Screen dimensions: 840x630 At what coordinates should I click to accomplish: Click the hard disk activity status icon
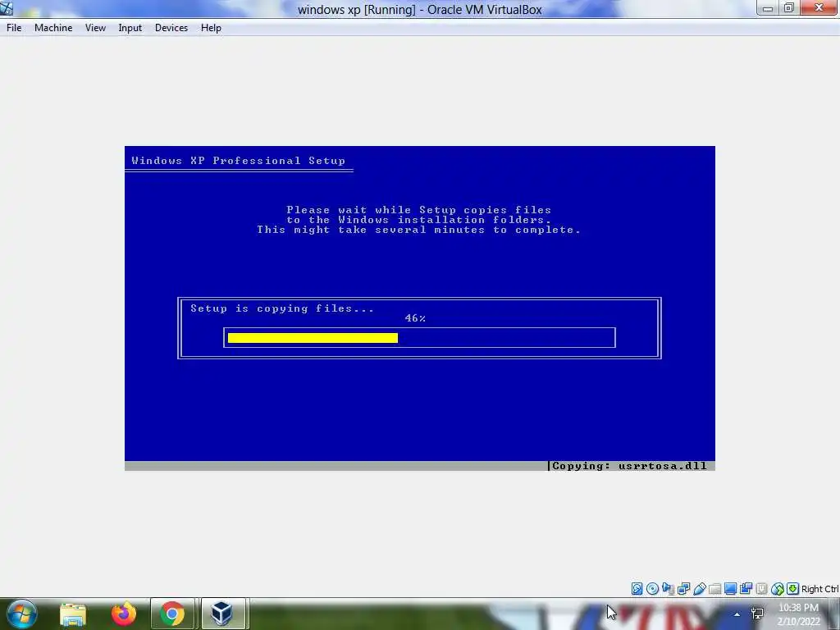coord(637,589)
